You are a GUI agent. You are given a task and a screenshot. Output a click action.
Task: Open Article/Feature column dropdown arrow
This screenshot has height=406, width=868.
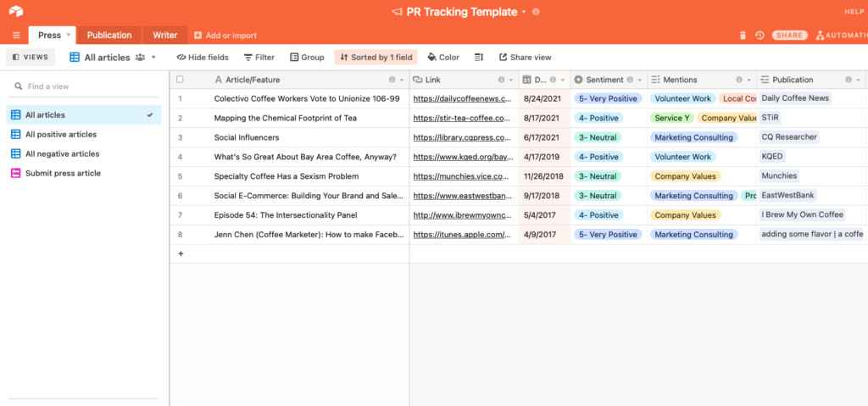[401, 80]
